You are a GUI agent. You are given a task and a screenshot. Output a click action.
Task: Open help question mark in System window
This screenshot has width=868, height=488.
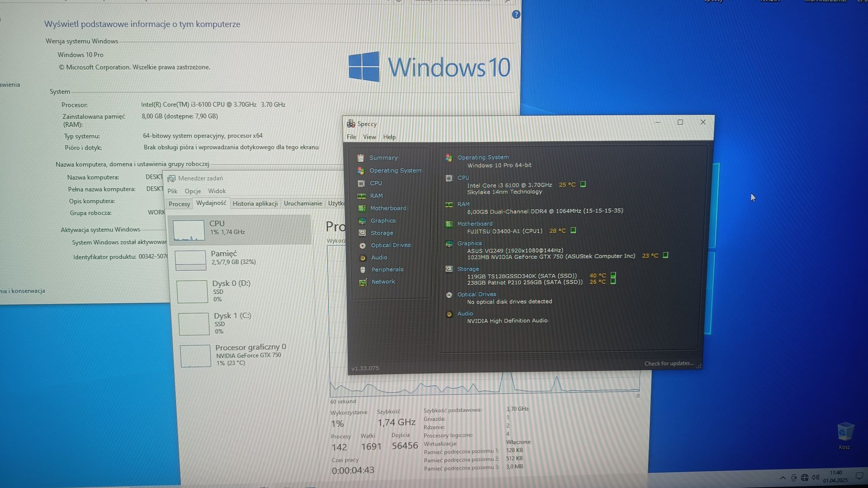click(x=516, y=15)
